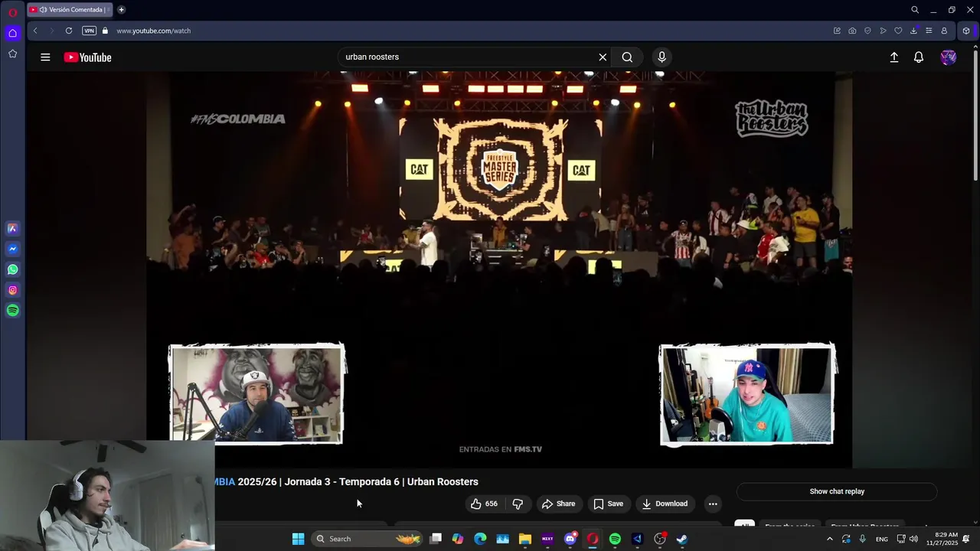Open YouTube notifications bell
Screen dimensions: 980x551
(x=919, y=57)
